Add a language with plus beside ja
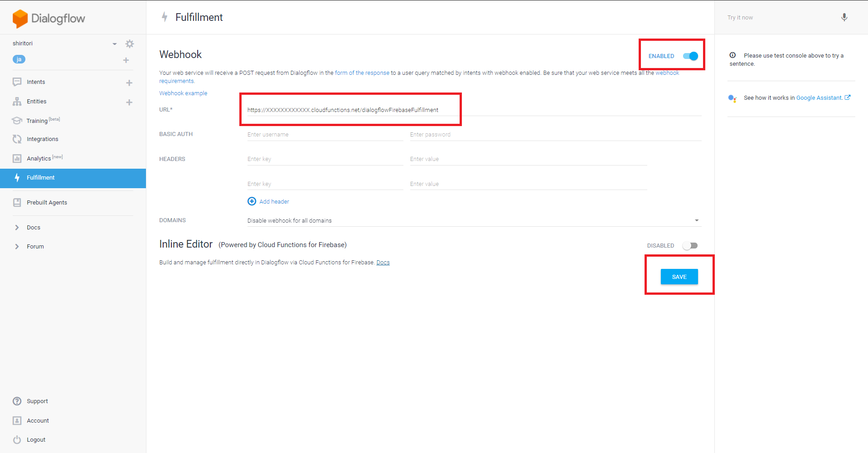The height and width of the screenshot is (453, 868). [x=126, y=60]
